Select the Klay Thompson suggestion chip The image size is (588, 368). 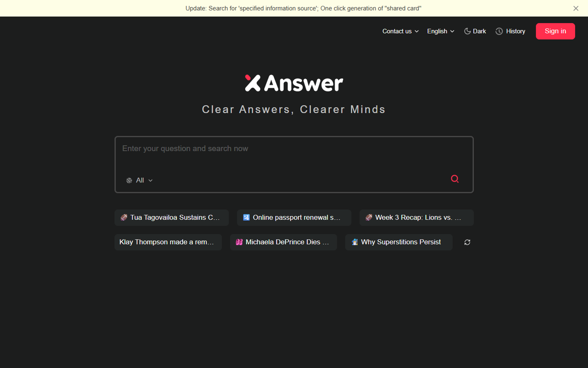coord(168,242)
